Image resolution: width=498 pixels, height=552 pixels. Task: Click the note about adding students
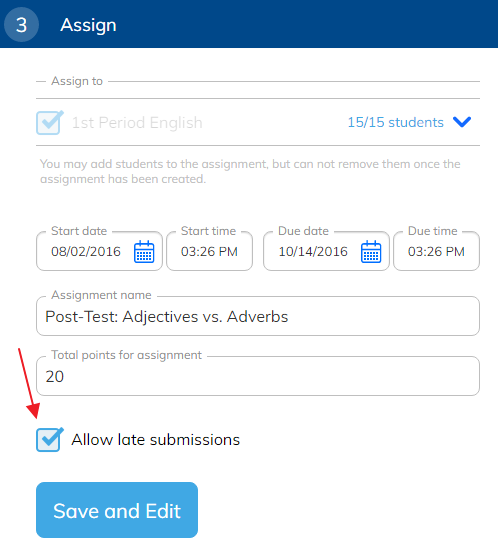click(250, 171)
